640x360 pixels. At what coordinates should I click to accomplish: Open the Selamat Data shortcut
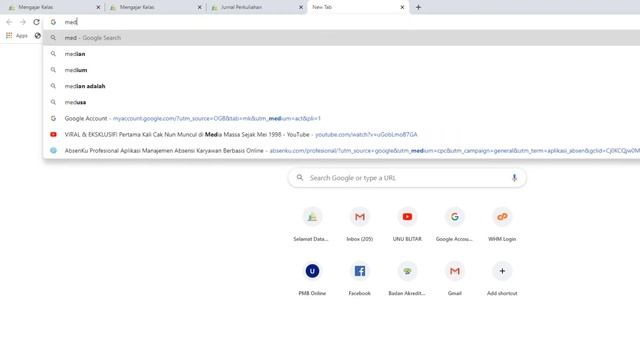(x=312, y=224)
